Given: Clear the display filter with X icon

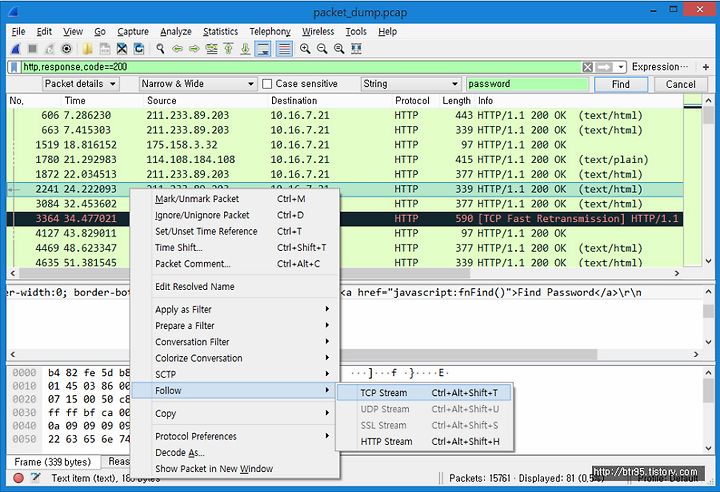Looking at the screenshot, I should pyautogui.click(x=587, y=68).
